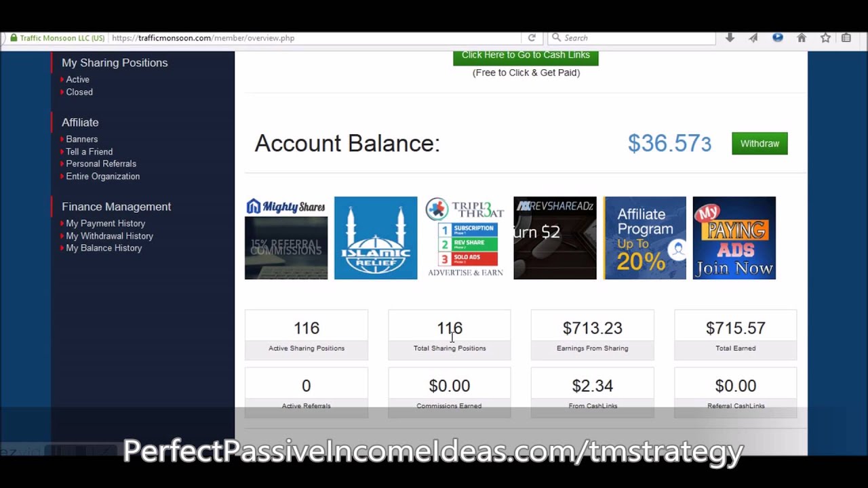
Task: Click the Finance Management sidebar heading
Action: [x=117, y=207]
